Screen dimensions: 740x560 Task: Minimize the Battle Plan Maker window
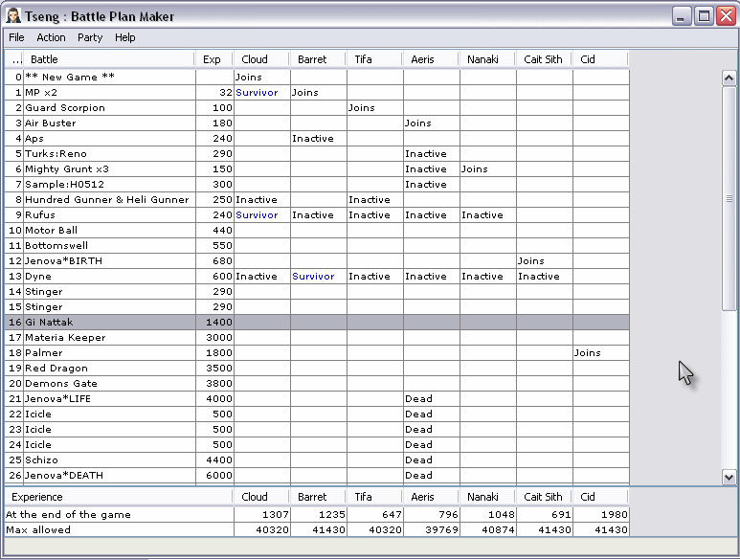click(x=681, y=16)
